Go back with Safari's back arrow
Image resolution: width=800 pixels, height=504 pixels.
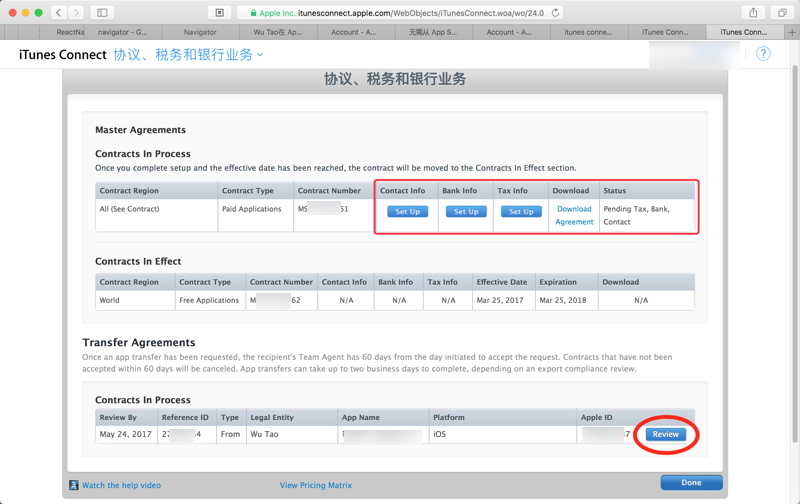pos(59,13)
